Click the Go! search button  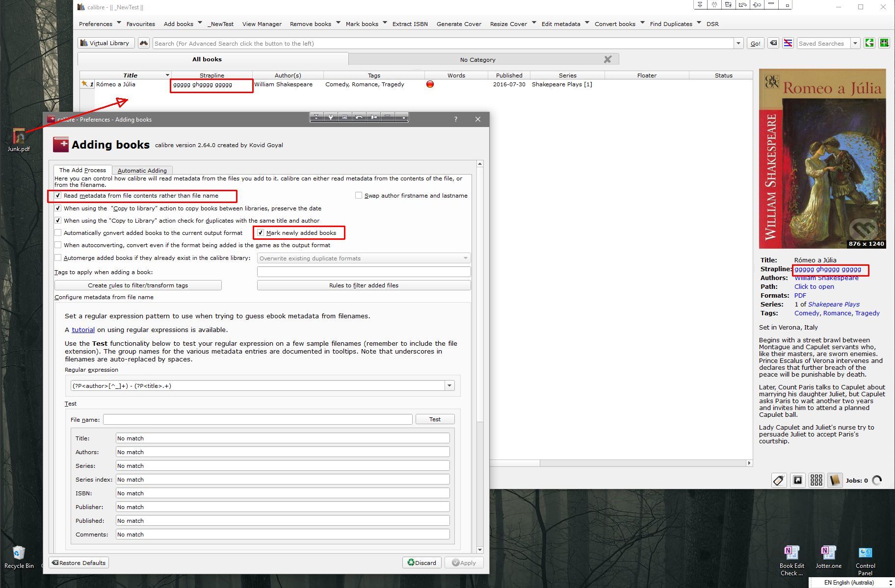(756, 43)
